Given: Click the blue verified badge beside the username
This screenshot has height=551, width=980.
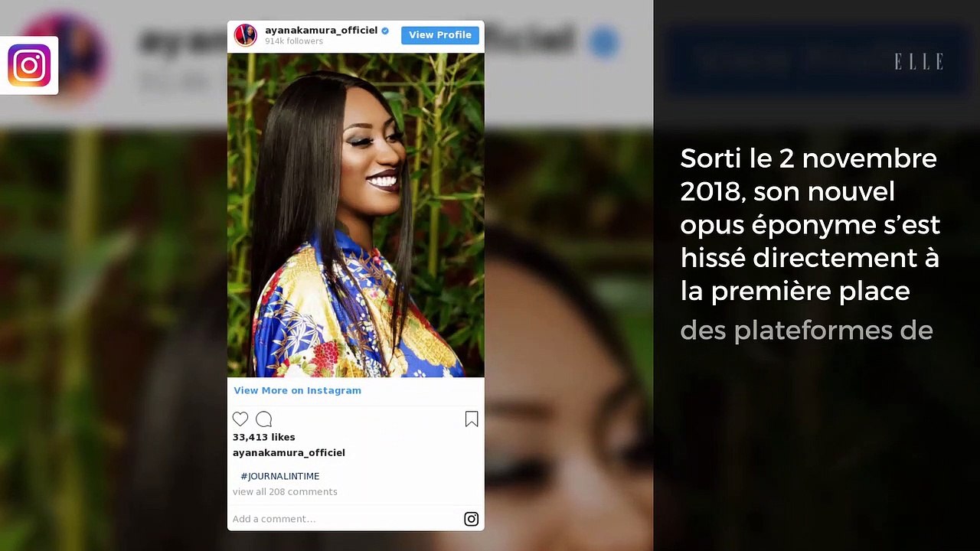Looking at the screenshot, I should click(385, 31).
